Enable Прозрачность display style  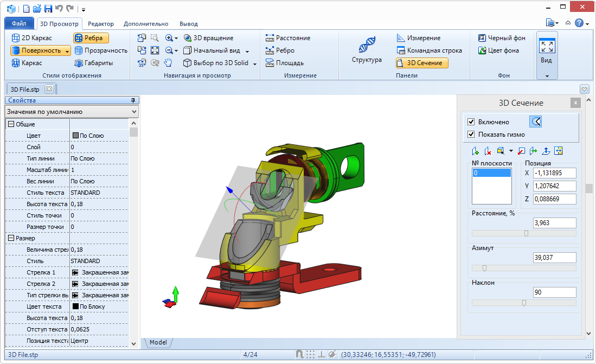(100, 50)
